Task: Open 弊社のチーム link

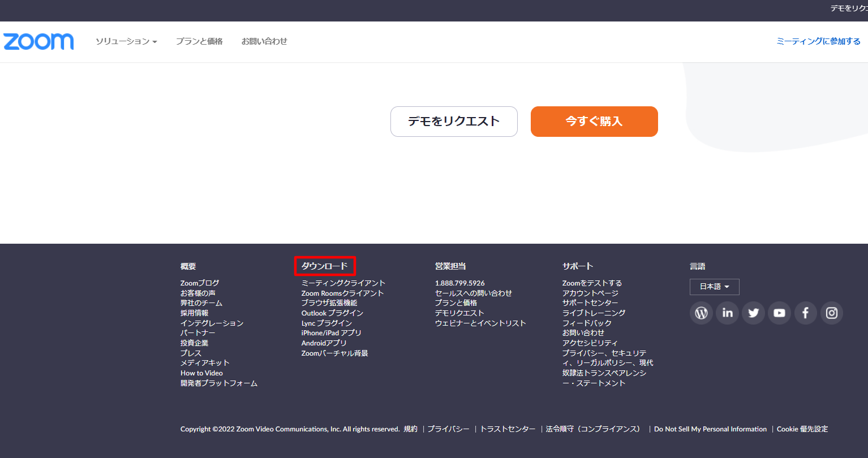Action: [x=201, y=303]
